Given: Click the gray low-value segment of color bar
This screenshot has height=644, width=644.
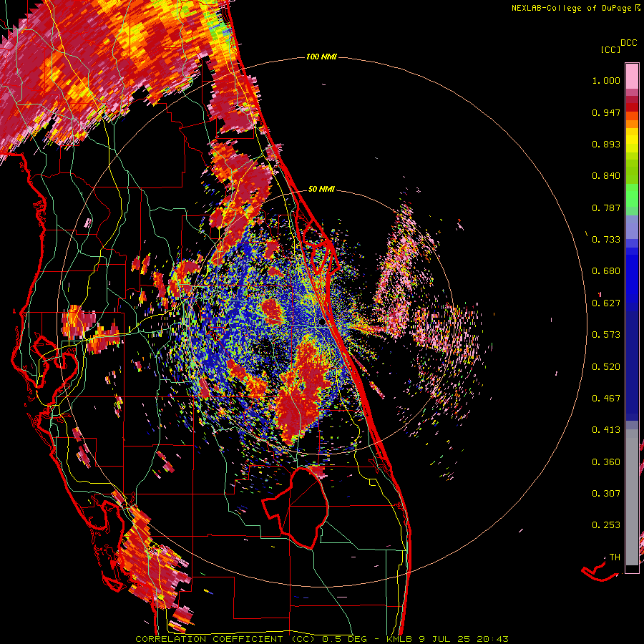Looking at the screenshot, I should pyautogui.click(x=632, y=497).
